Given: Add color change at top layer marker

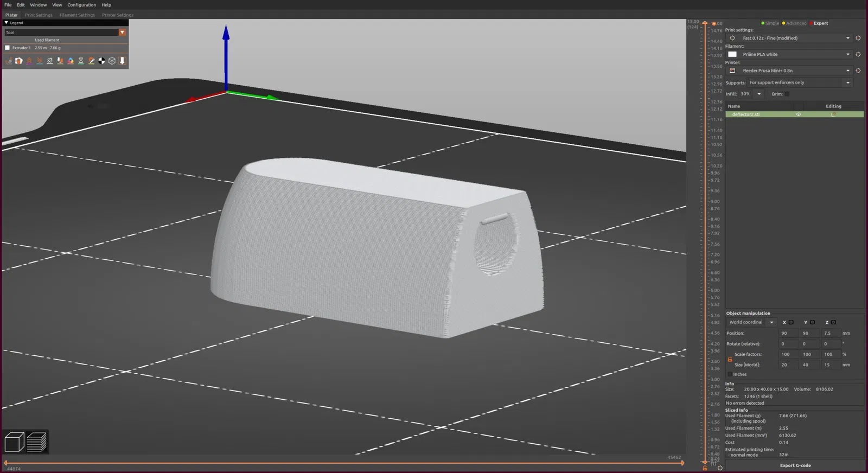Looking at the screenshot, I should (x=714, y=23).
